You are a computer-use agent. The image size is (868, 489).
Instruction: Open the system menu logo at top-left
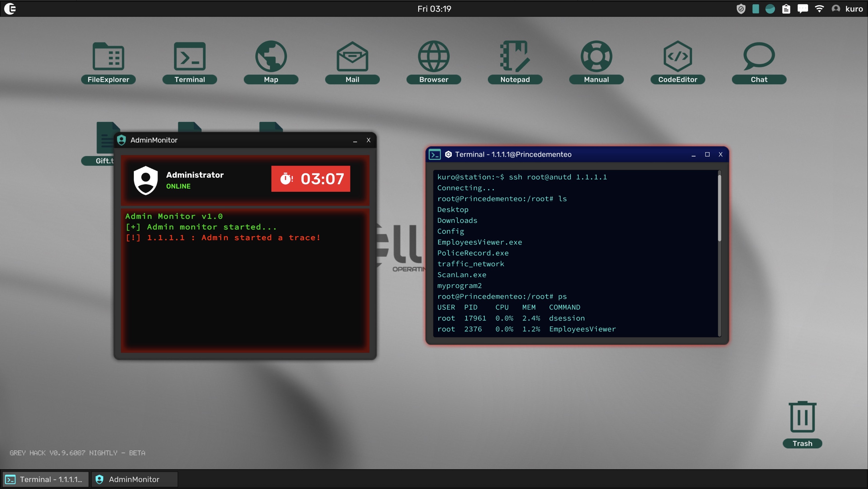pos(10,9)
